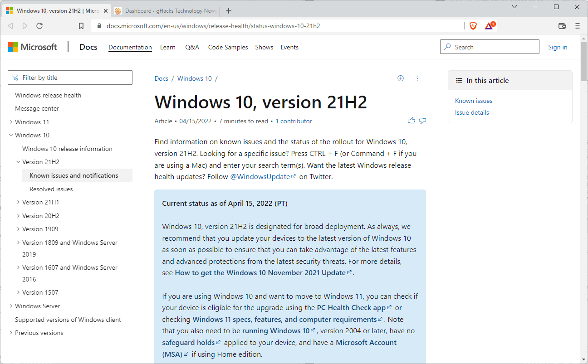Expand the Windows Server node
Image resolution: width=588 pixels, height=364 pixels.
tap(11, 306)
